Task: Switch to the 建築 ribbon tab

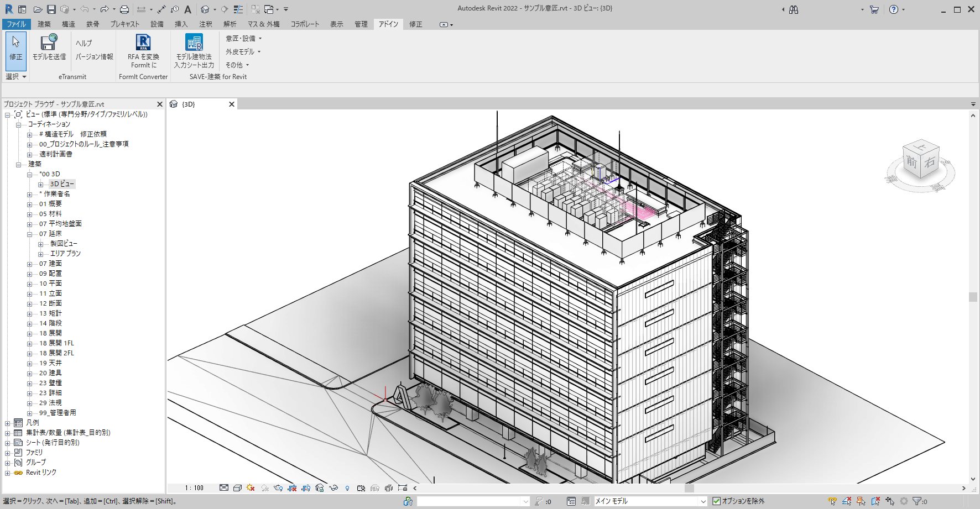Action: 44,24
